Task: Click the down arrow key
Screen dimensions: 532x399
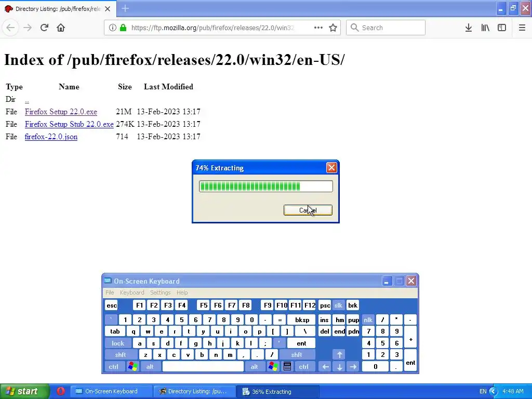Action: click(x=339, y=367)
